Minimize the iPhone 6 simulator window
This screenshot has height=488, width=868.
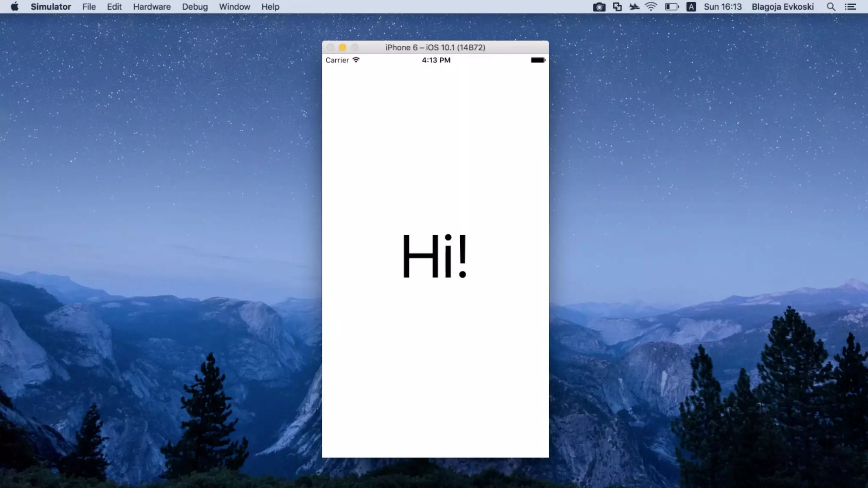[x=342, y=47]
